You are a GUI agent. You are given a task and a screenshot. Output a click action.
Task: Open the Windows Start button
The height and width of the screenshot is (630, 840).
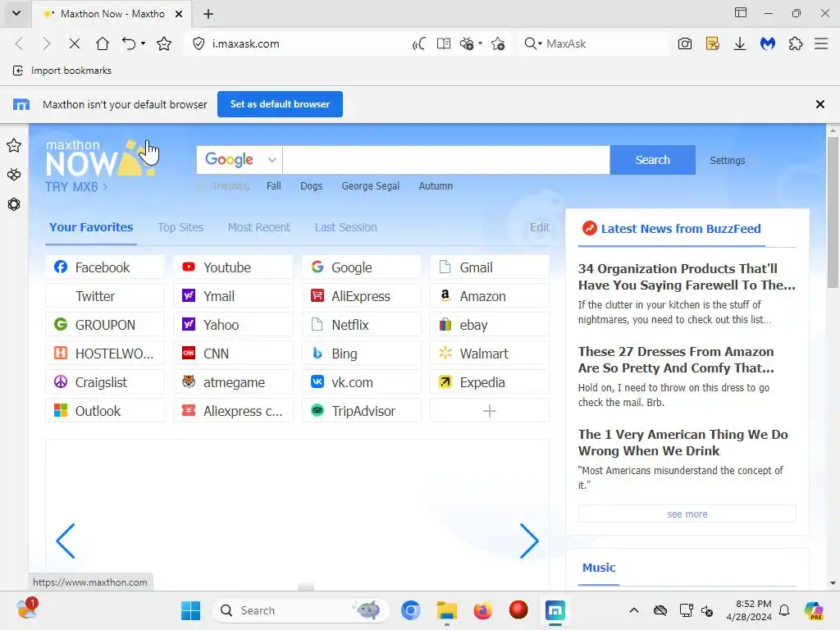tap(190, 610)
